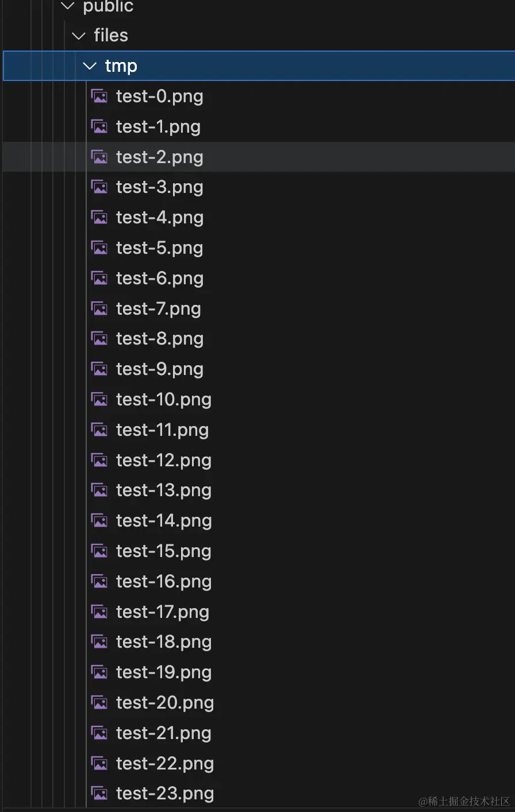This screenshot has height=812, width=515.
Task: Open test-10.png in the editor
Action: tap(163, 399)
